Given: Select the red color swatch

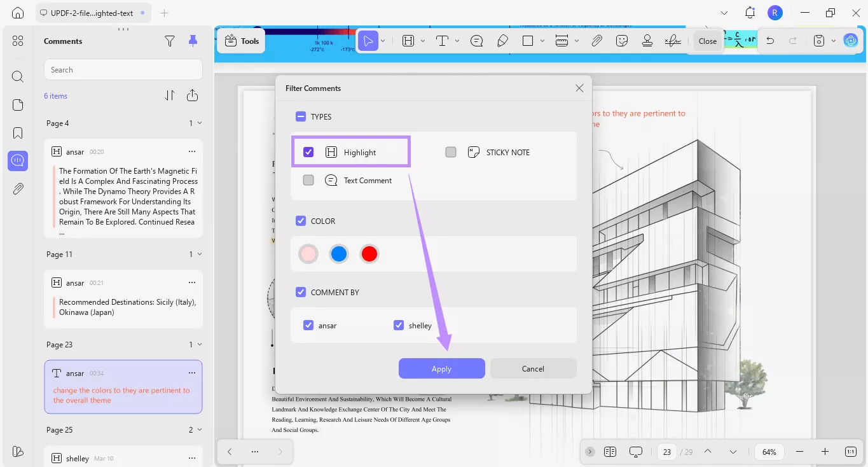Looking at the screenshot, I should click(x=369, y=253).
